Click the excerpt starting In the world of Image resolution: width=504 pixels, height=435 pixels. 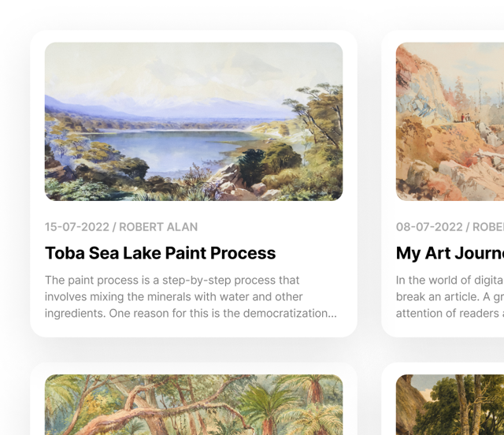(x=450, y=296)
